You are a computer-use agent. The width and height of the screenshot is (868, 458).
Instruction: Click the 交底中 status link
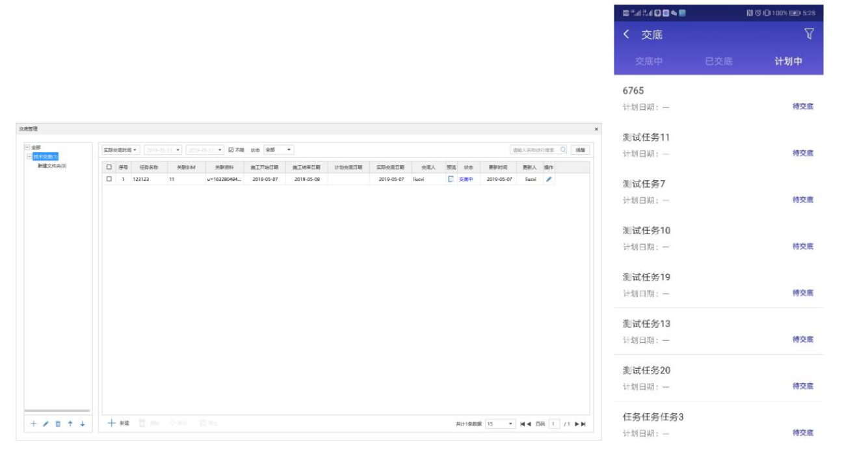point(466,179)
